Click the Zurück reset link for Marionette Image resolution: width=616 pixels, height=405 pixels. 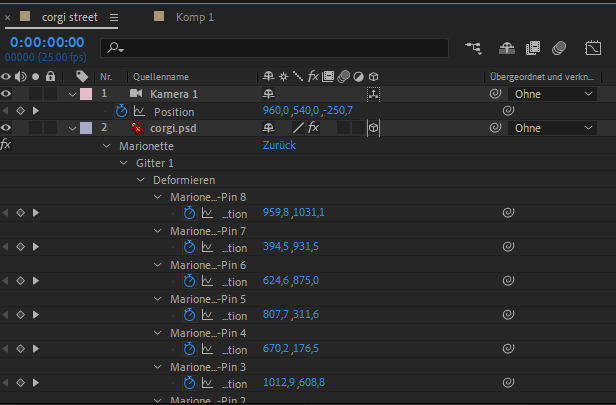pyautogui.click(x=279, y=145)
